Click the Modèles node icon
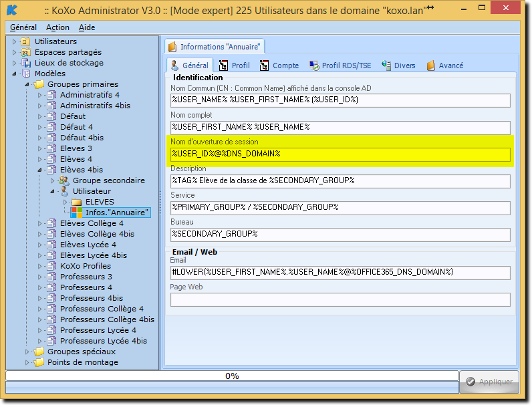The image size is (532, 405). click(x=26, y=74)
